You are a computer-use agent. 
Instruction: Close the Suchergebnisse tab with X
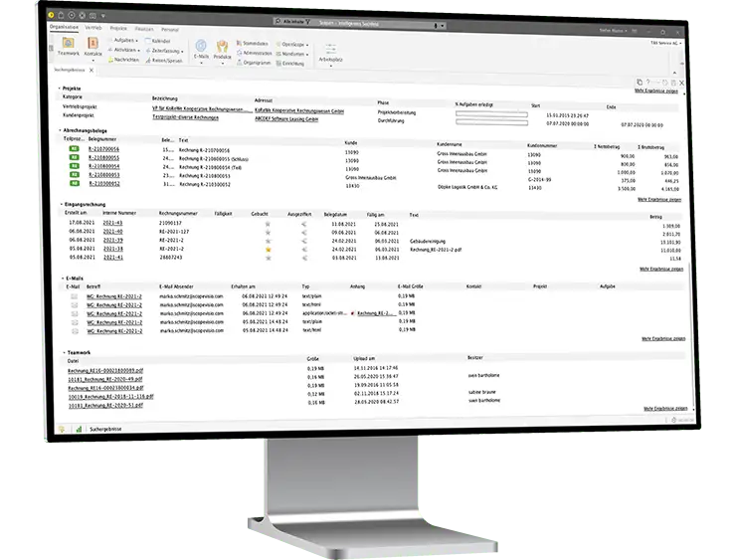point(92,71)
